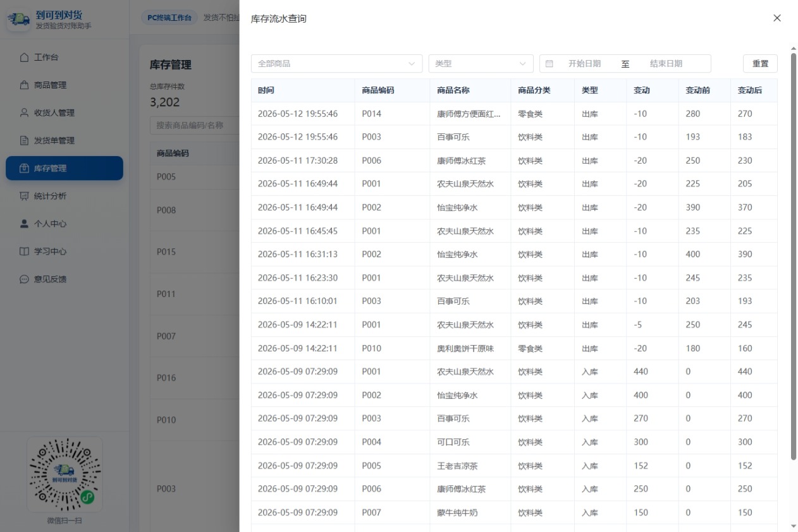Viewport: 798px width, 532px height.
Task: Click timestamp 2026-05-11 16:10:01
Action: click(x=298, y=301)
